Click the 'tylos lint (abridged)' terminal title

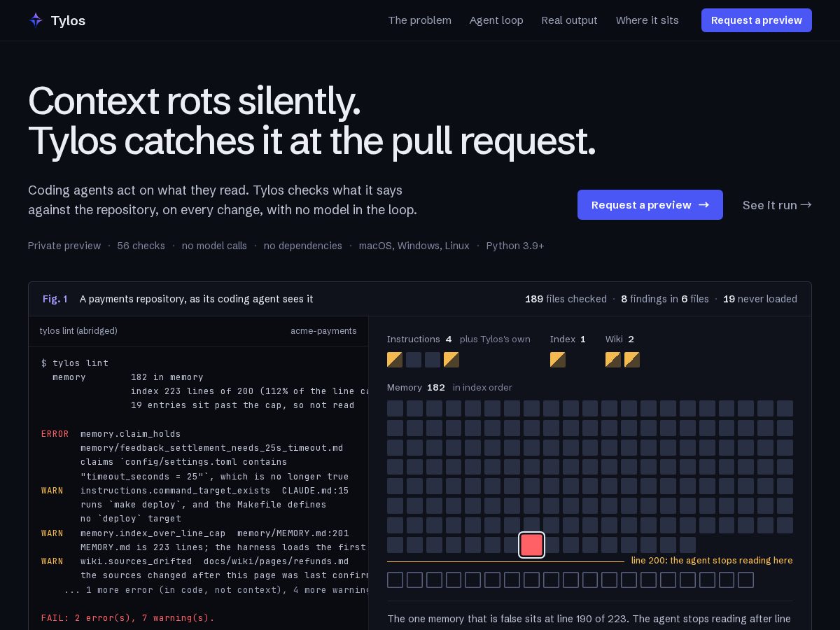(78, 331)
